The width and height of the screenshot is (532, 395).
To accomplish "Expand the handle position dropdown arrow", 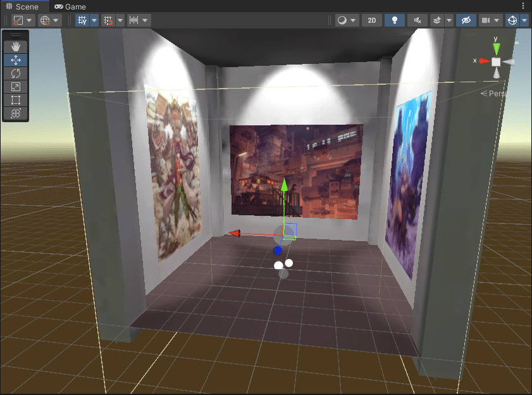I will coord(29,20).
